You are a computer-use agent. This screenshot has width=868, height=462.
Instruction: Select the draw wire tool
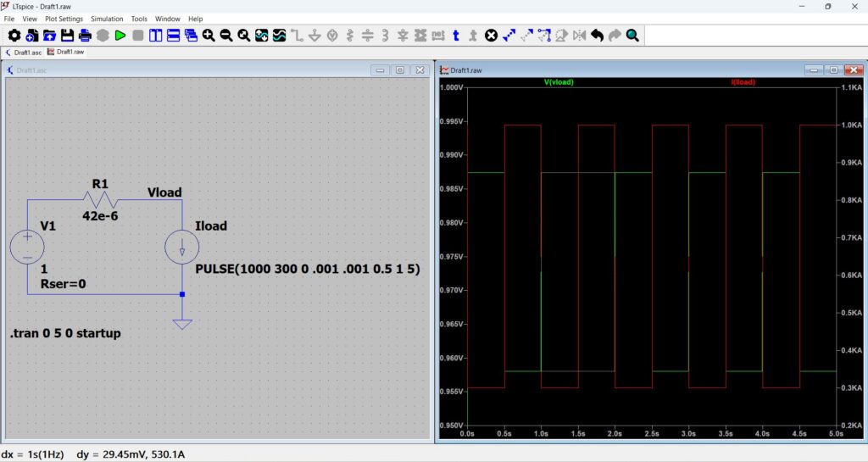(298, 36)
